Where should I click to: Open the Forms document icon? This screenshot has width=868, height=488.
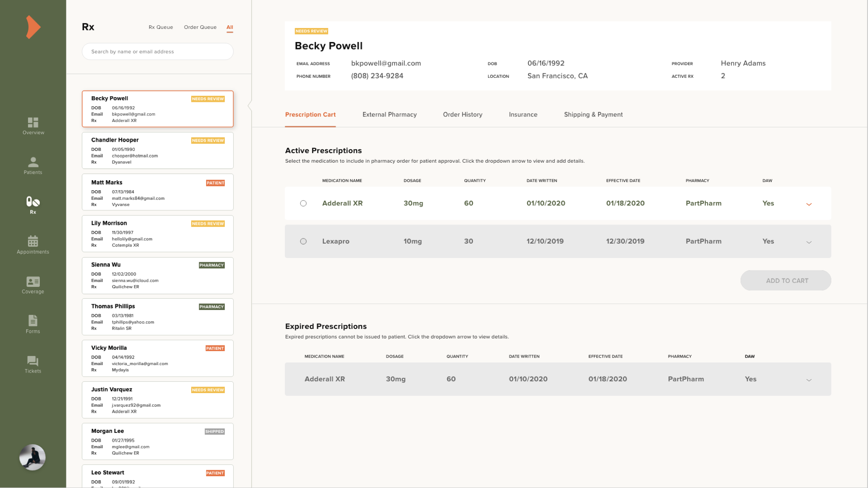pos(33,321)
